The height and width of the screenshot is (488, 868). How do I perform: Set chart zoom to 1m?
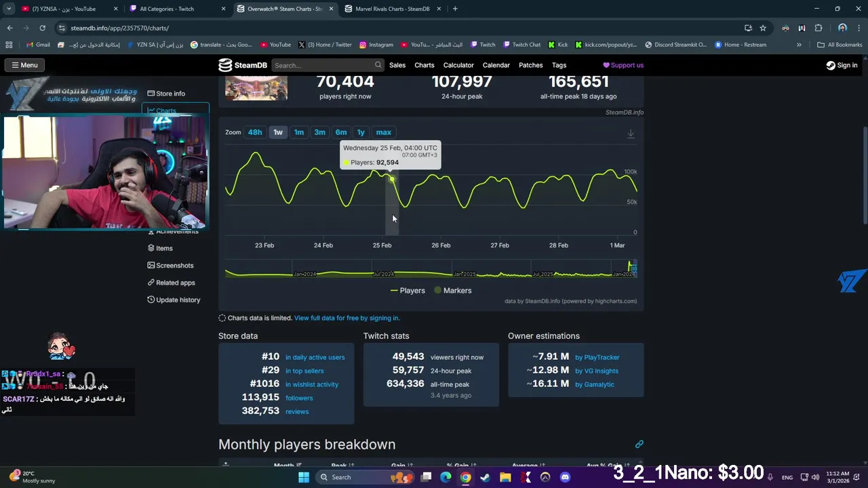298,132
